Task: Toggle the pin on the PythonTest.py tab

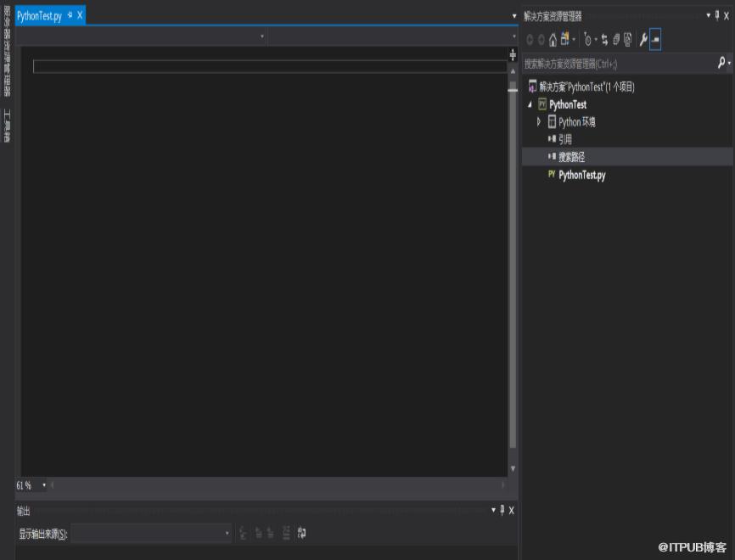Action: click(70, 15)
